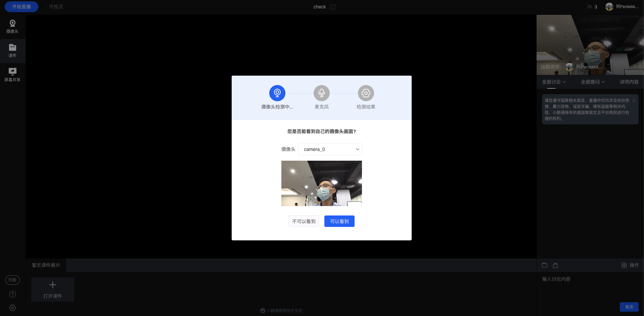Click the 检测结果 gear step icon

point(366,93)
